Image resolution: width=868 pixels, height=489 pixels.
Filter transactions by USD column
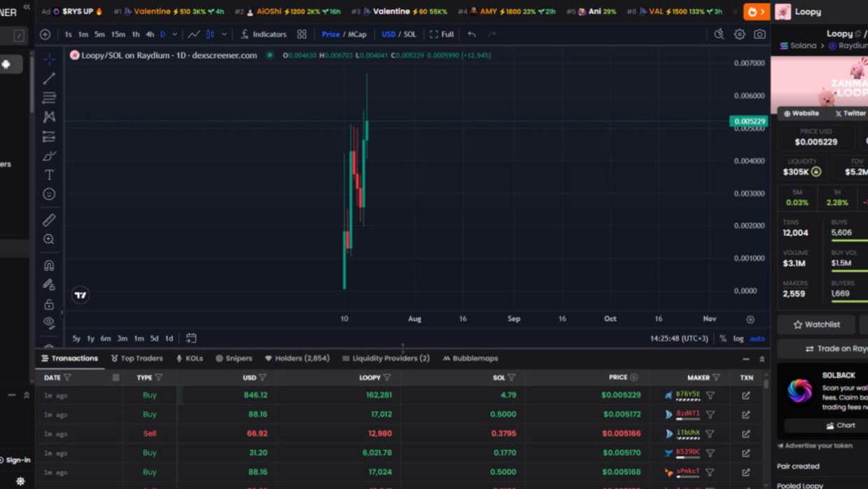(262, 378)
